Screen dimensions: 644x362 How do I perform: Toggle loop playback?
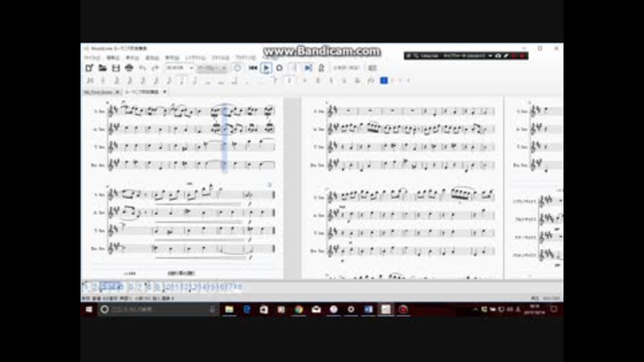[x=279, y=68]
